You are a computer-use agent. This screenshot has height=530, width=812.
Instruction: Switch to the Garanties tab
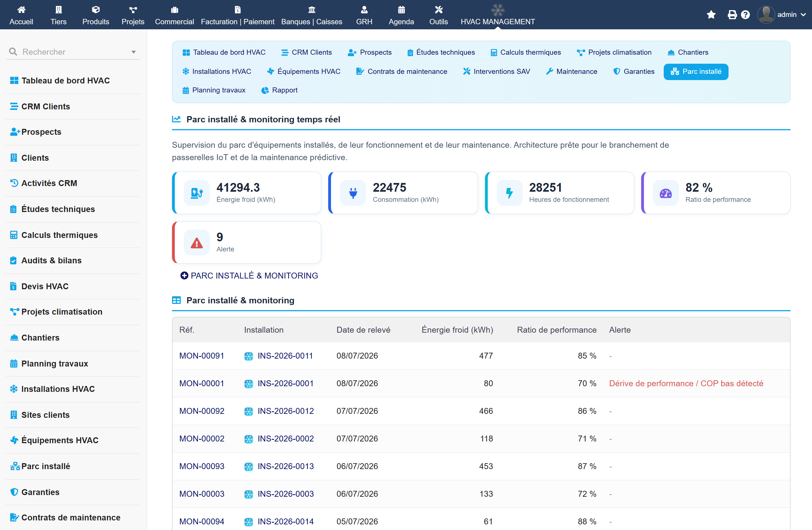[x=634, y=71]
